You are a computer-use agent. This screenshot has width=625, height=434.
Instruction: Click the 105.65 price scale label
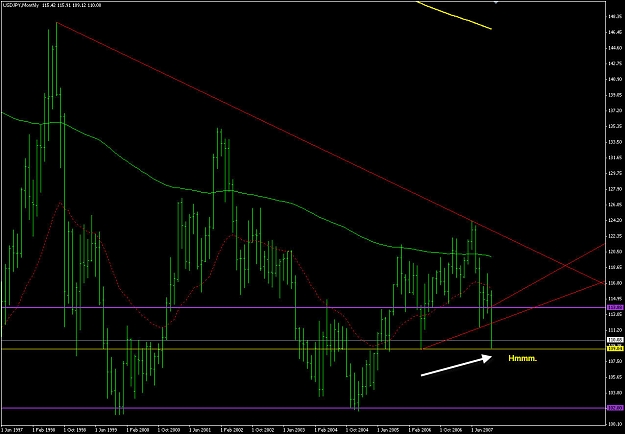(x=616, y=377)
